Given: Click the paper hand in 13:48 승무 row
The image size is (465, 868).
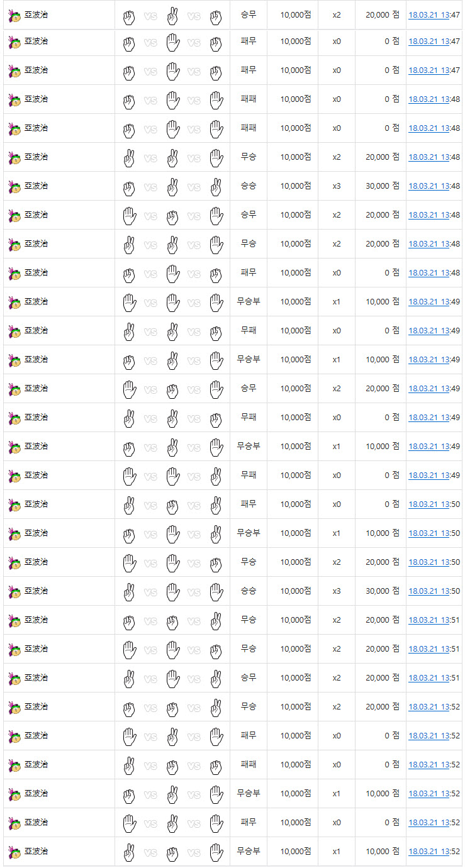Looking at the screenshot, I should [129, 216].
